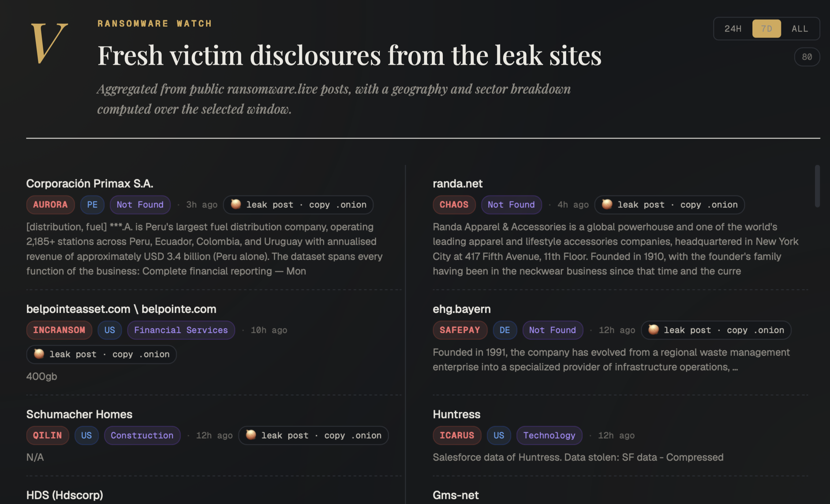Screen dimensions: 830x504
Task: Click the belpointeasset.com \ belpointe.com title
Action: [121, 309]
